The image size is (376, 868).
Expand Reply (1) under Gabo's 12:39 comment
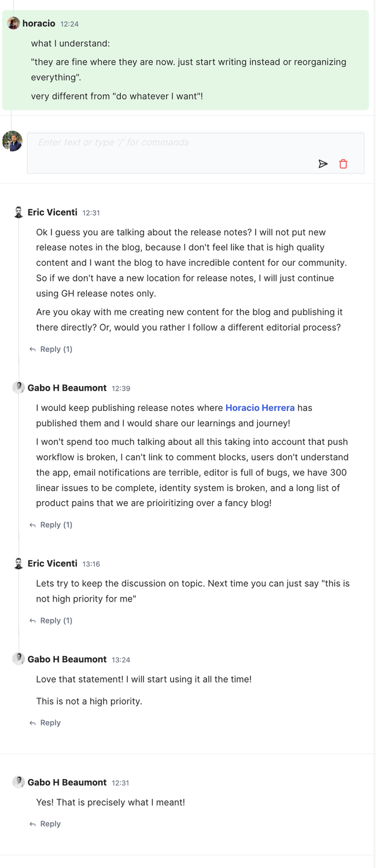point(51,525)
